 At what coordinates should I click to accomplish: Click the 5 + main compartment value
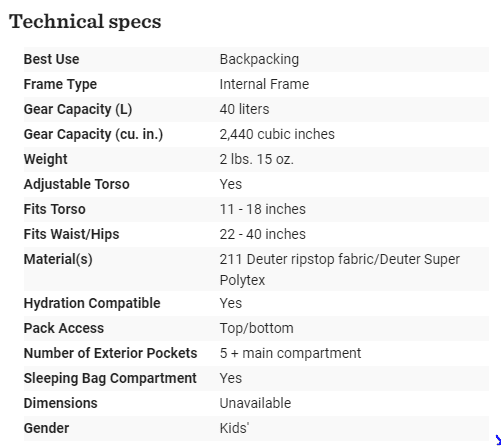(290, 353)
